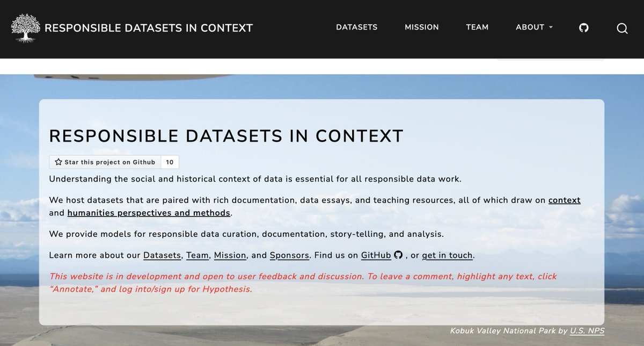Expand the ABOUT dropdown menu
The image size is (644, 346).
click(534, 27)
